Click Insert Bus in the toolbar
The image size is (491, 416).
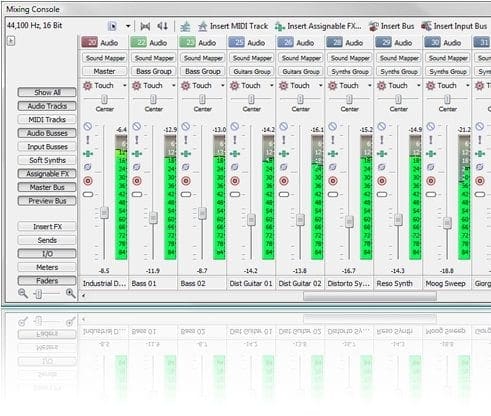(392, 26)
